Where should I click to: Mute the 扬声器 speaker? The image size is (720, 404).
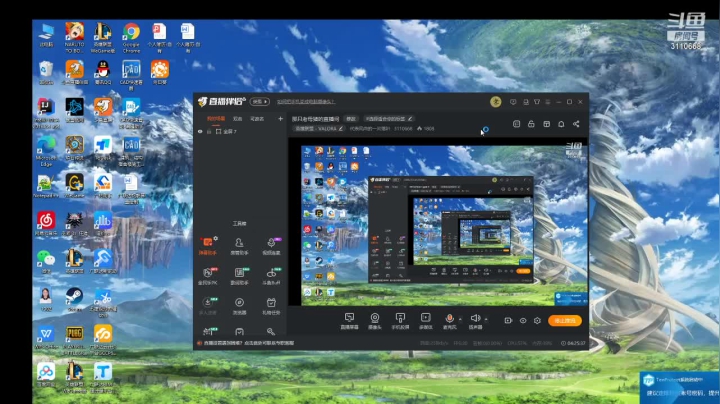pyautogui.click(x=475, y=321)
